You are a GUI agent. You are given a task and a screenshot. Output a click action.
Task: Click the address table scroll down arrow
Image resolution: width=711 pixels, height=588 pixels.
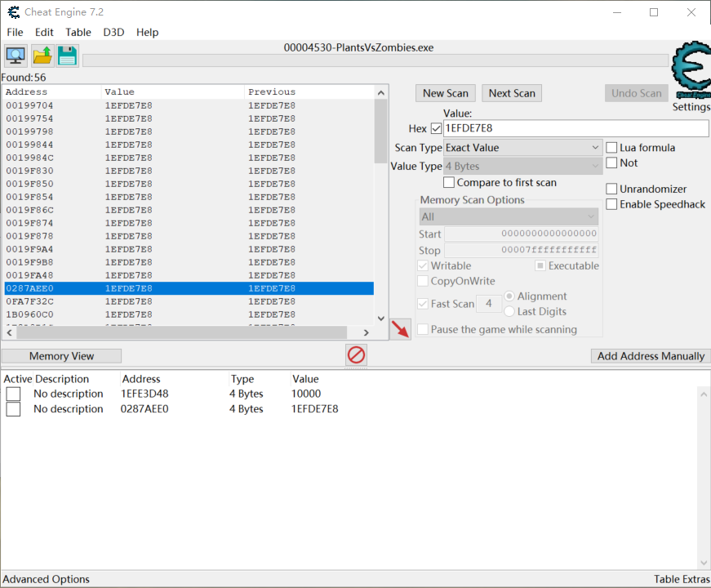coord(704,563)
